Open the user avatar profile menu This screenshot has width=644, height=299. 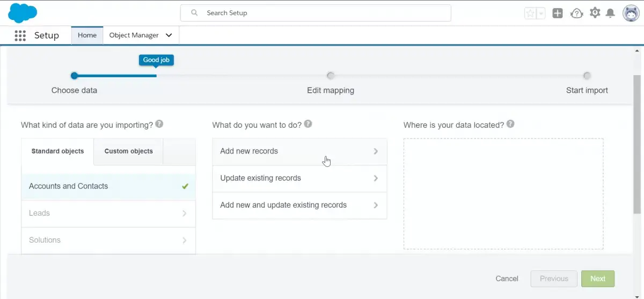coord(631,13)
